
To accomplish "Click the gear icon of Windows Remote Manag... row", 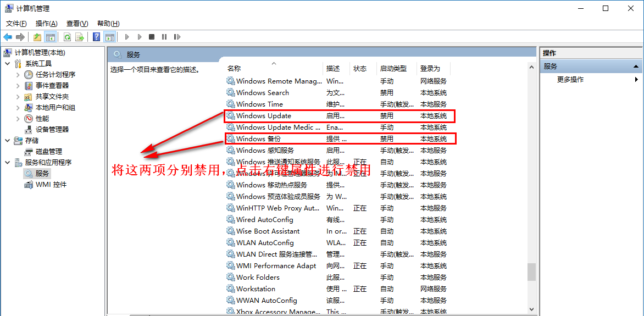I will tap(230, 81).
